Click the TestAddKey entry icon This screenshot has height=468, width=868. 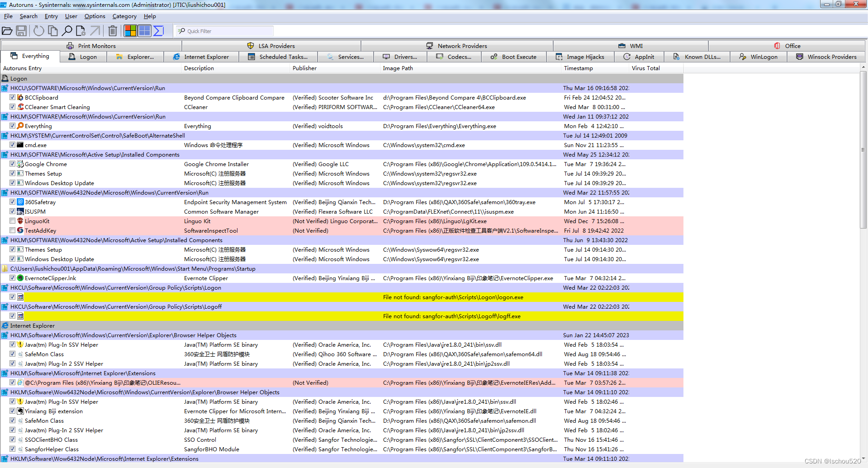[x=20, y=230]
